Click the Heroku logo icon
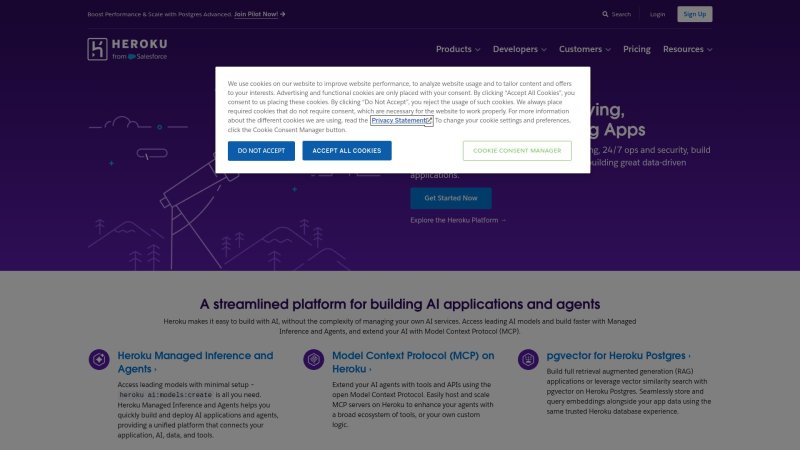The image size is (800, 450). [x=97, y=49]
